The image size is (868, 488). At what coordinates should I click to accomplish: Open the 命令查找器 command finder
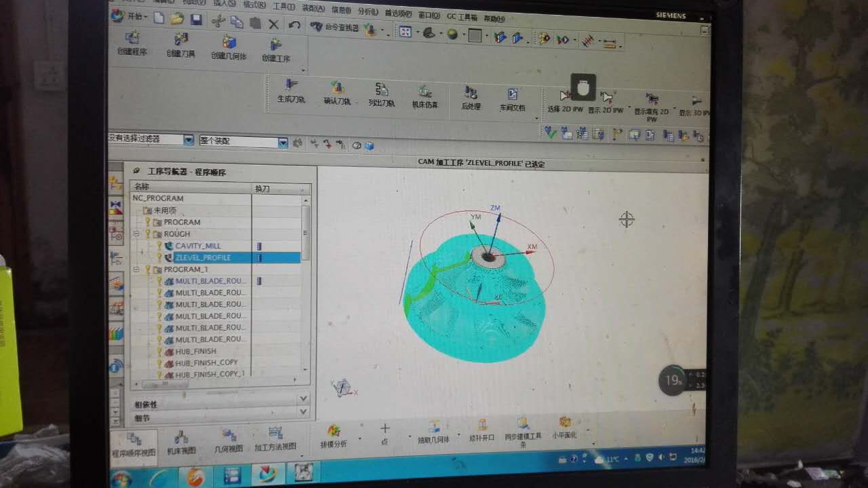pyautogui.click(x=335, y=27)
